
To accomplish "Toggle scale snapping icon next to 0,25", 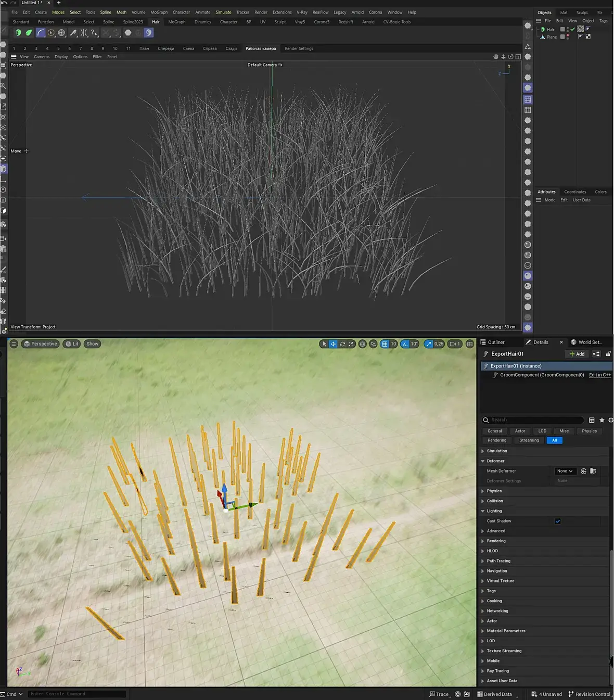I will 428,344.
